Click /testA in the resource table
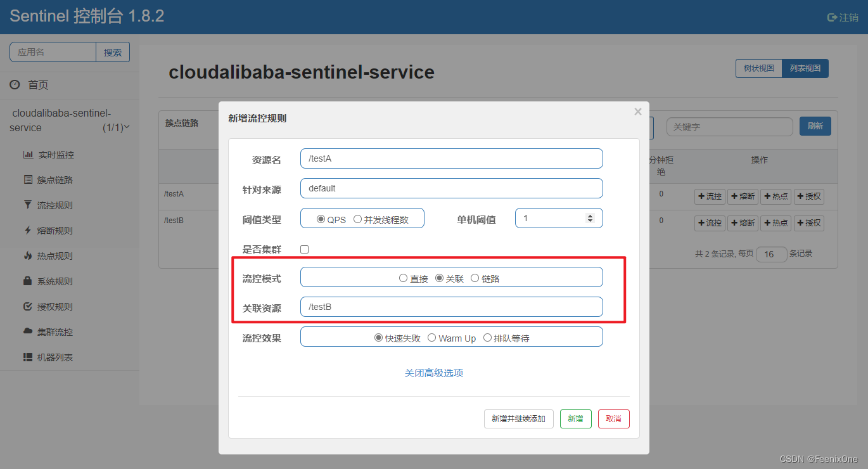868x469 pixels. [x=174, y=194]
